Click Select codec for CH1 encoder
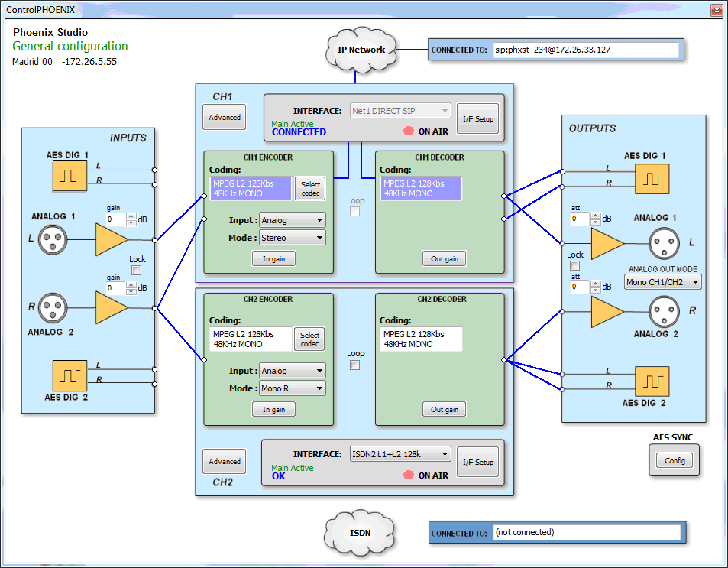 point(309,187)
